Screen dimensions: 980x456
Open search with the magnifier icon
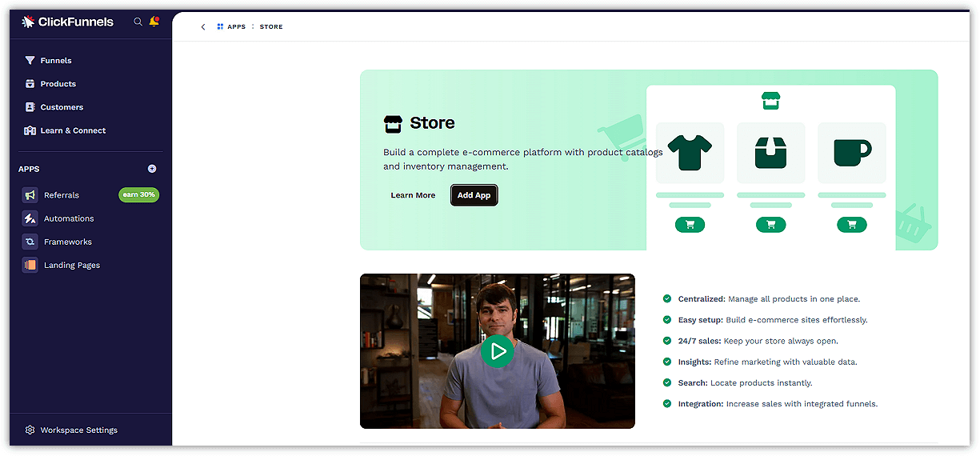(x=138, y=22)
